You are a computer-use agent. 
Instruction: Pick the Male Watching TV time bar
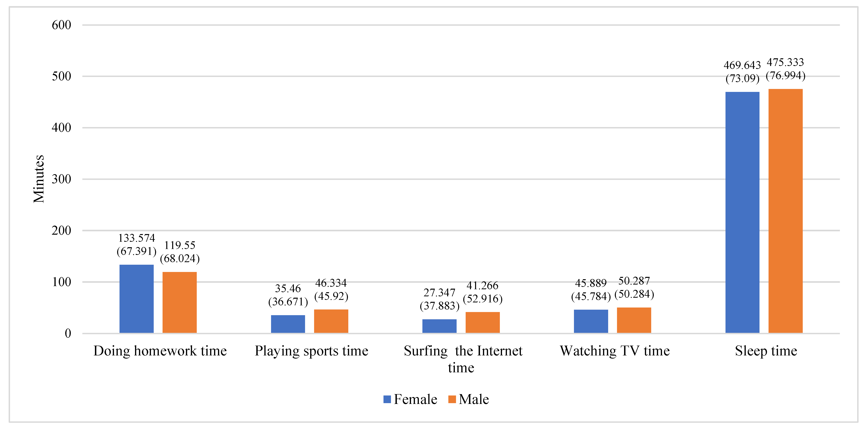click(634, 320)
